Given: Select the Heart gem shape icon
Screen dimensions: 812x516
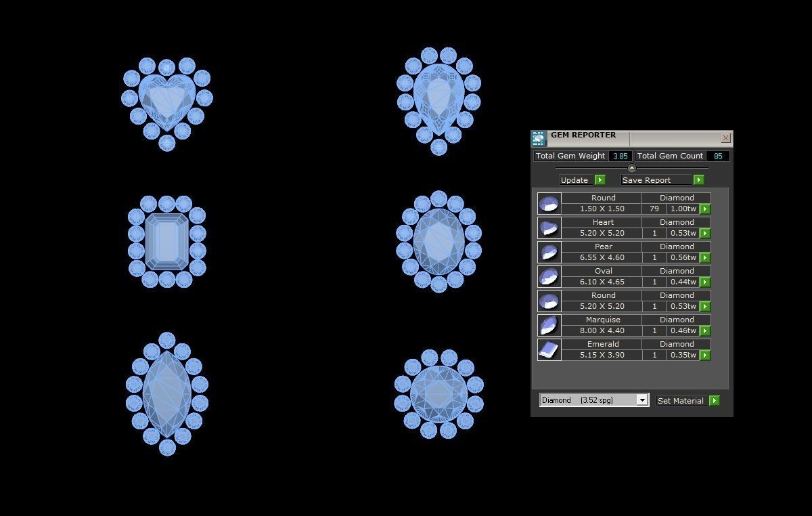Looking at the screenshot, I should tap(549, 228).
